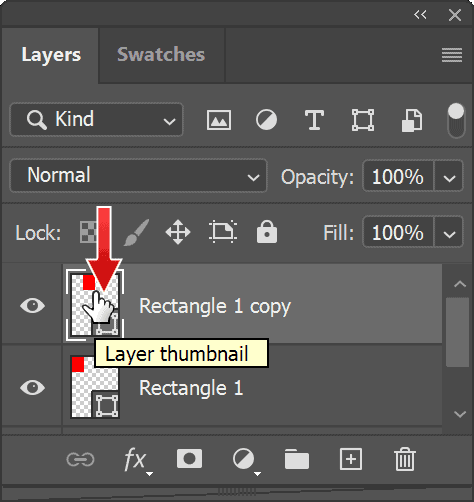Select the Rectangle 1 layer thumbnail
Image resolution: width=474 pixels, height=502 pixels.
point(95,387)
